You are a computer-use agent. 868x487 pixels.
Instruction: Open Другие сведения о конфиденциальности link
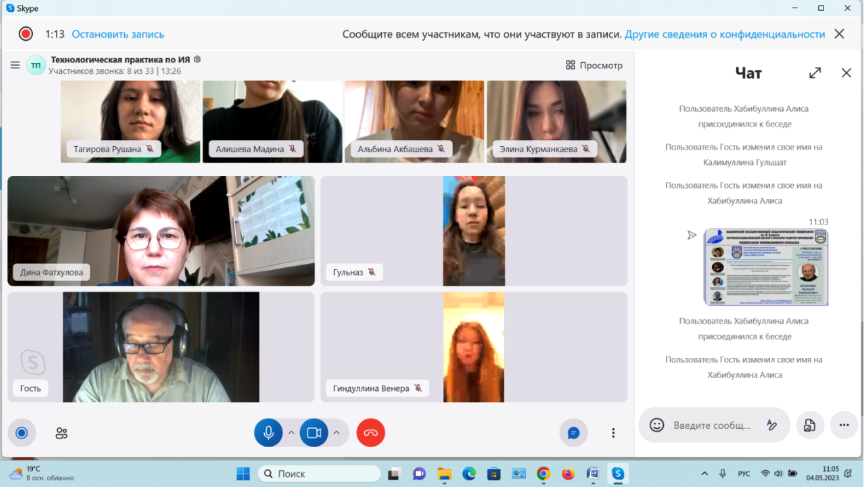(x=725, y=34)
